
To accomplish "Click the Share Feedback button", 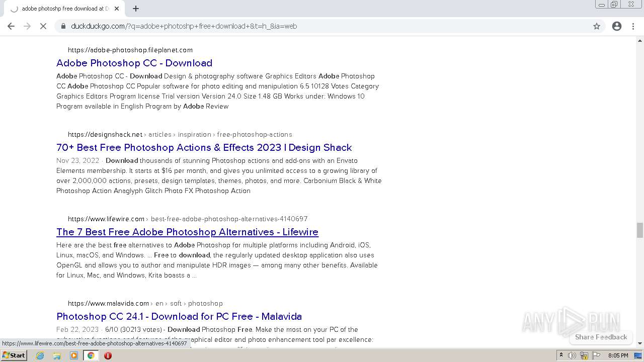I will click(601, 337).
